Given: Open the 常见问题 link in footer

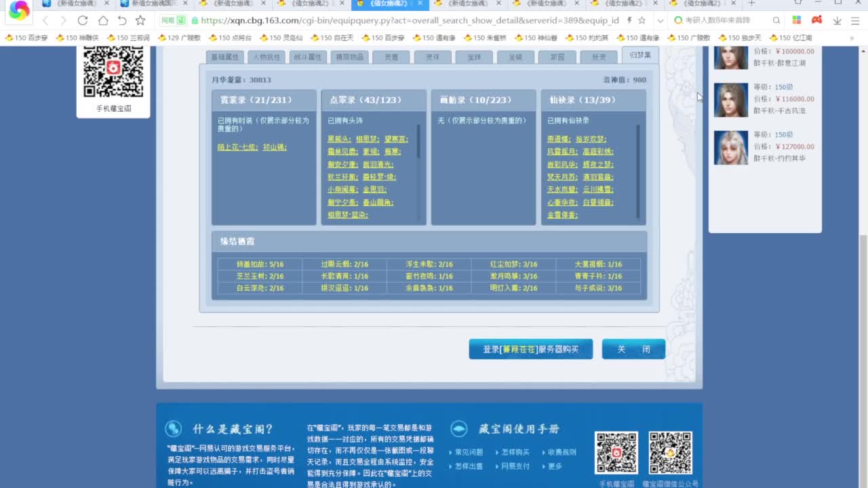Looking at the screenshot, I should (x=468, y=451).
